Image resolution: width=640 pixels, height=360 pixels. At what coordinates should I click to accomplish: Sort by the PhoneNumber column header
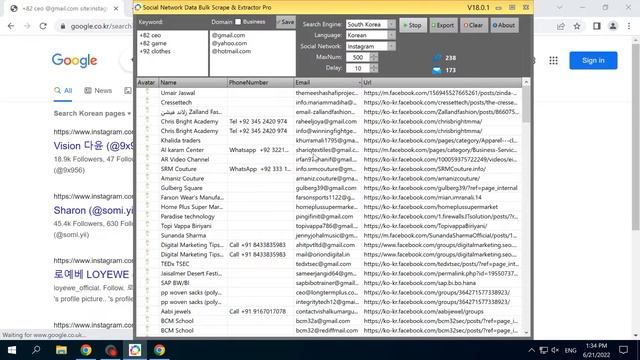[260, 82]
